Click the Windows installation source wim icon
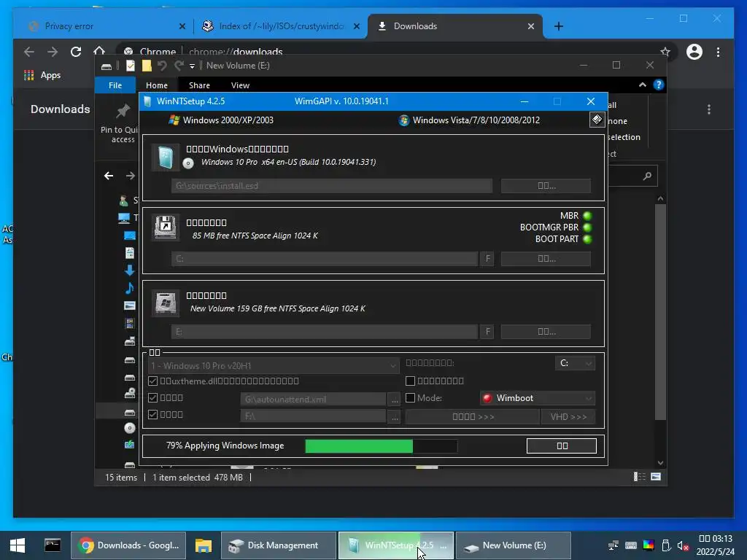 pyautogui.click(x=166, y=157)
